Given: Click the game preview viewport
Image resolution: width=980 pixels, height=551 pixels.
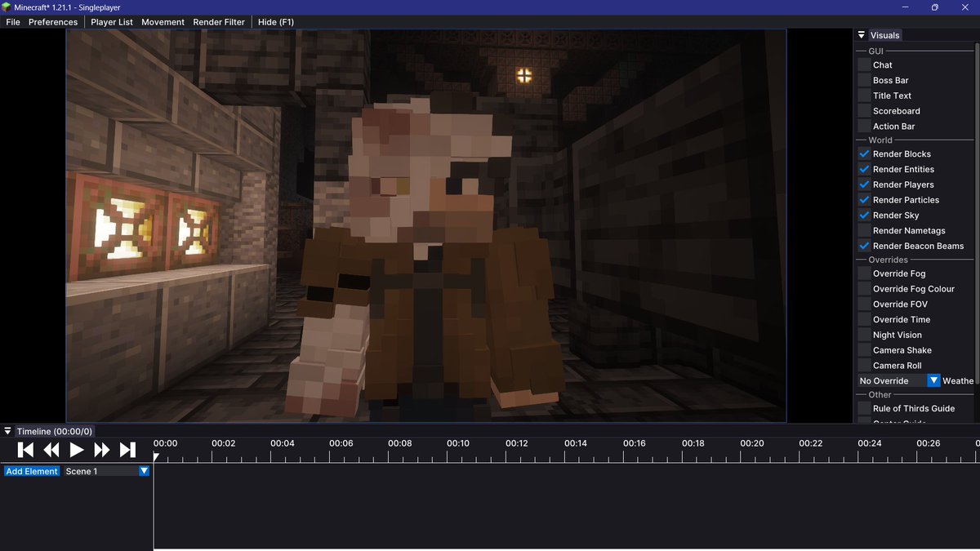Looking at the screenshot, I should tap(426, 225).
